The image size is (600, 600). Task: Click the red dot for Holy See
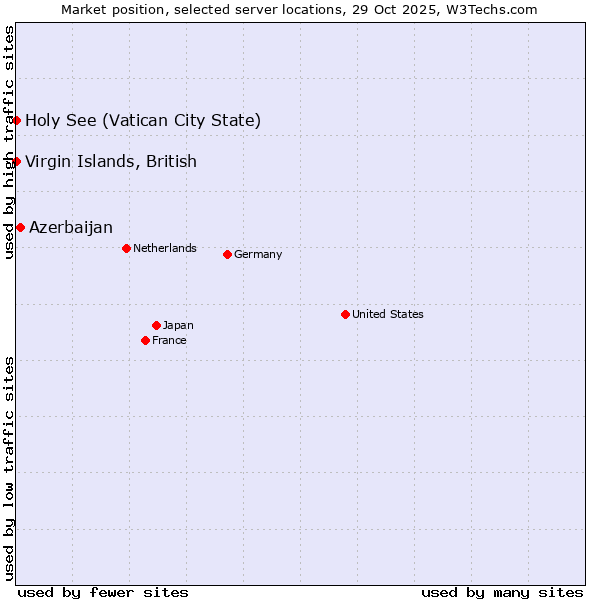[16, 120]
